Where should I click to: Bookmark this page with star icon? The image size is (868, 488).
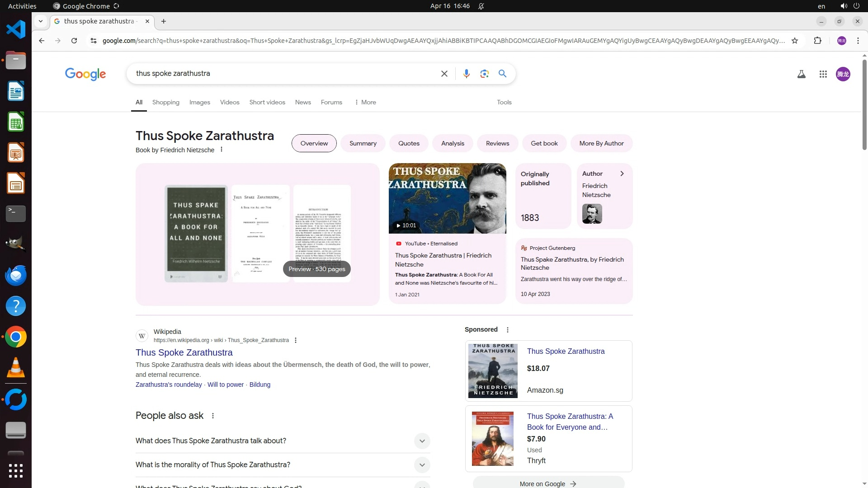click(x=795, y=41)
